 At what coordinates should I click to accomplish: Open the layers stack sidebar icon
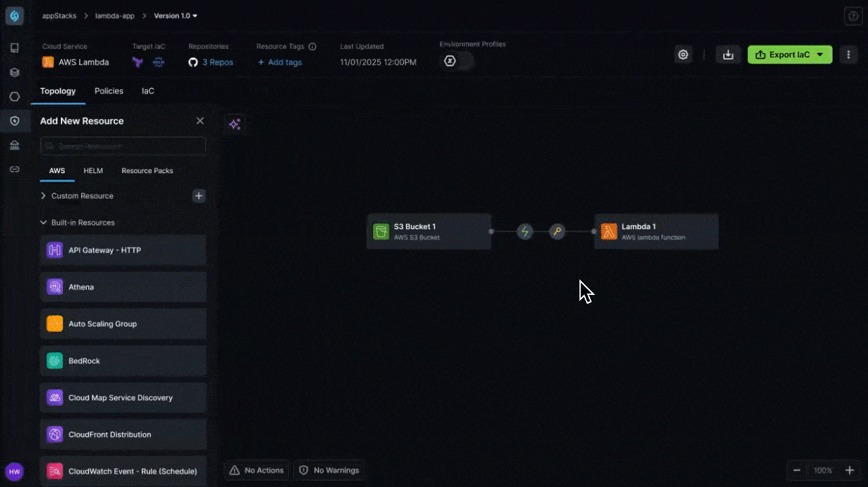(x=15, y=72)
